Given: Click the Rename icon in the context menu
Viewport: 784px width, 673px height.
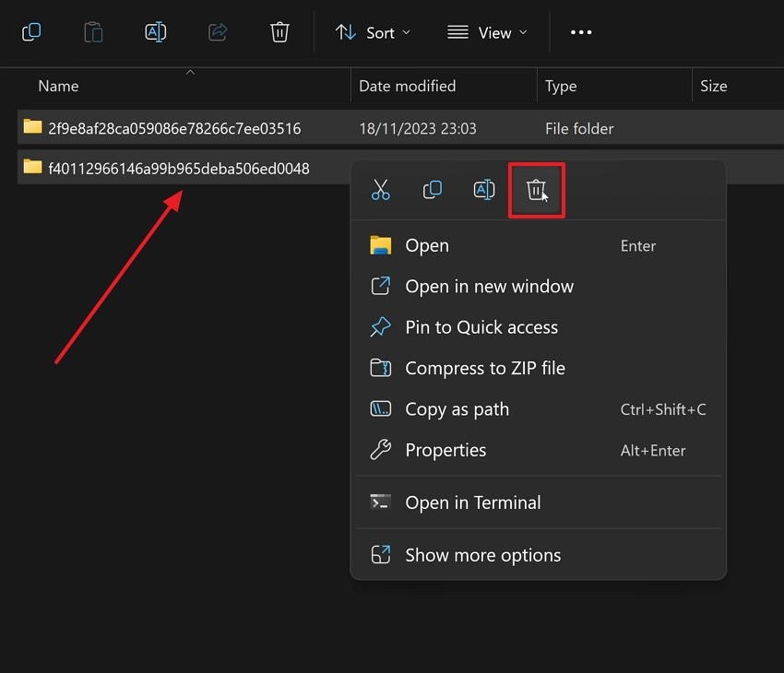Looking at the screenshot, I should pos(484,190).
